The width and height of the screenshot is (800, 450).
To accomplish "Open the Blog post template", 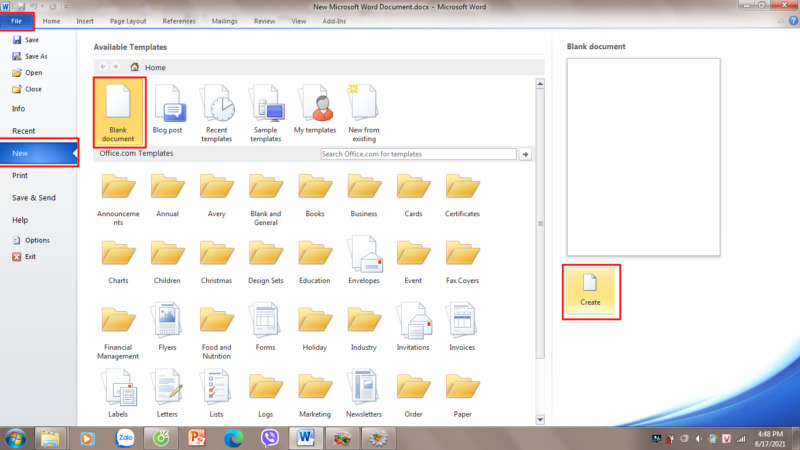I will point(168,111).
